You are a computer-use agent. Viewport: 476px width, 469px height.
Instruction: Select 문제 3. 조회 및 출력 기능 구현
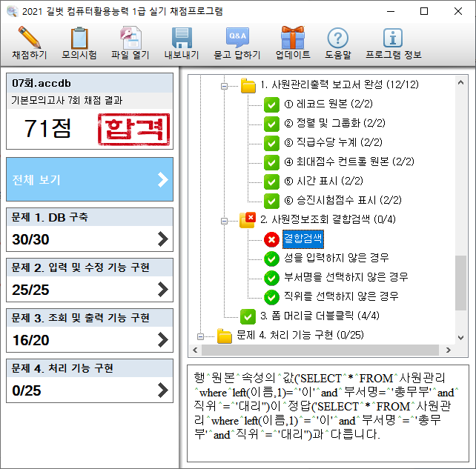[90, 329]
